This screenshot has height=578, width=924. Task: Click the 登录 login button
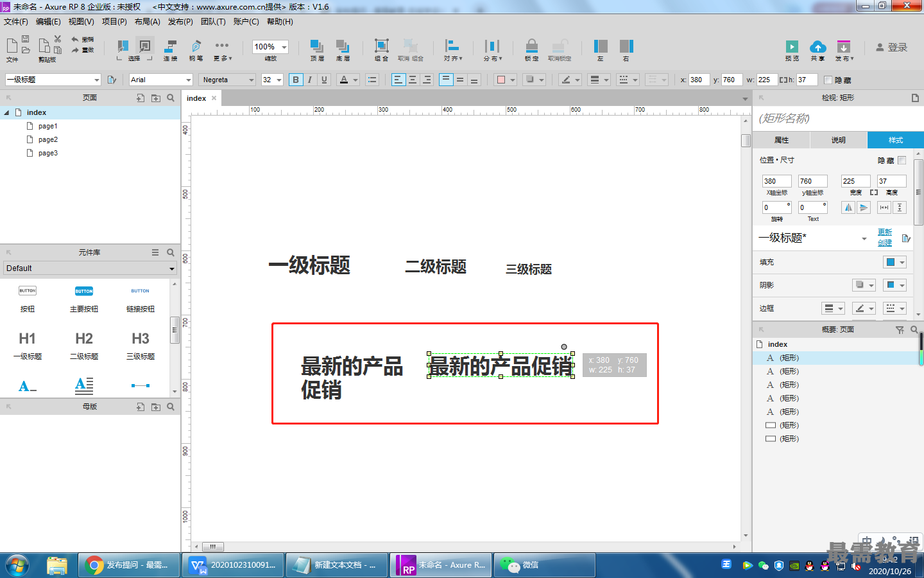(x=892, y=48)
